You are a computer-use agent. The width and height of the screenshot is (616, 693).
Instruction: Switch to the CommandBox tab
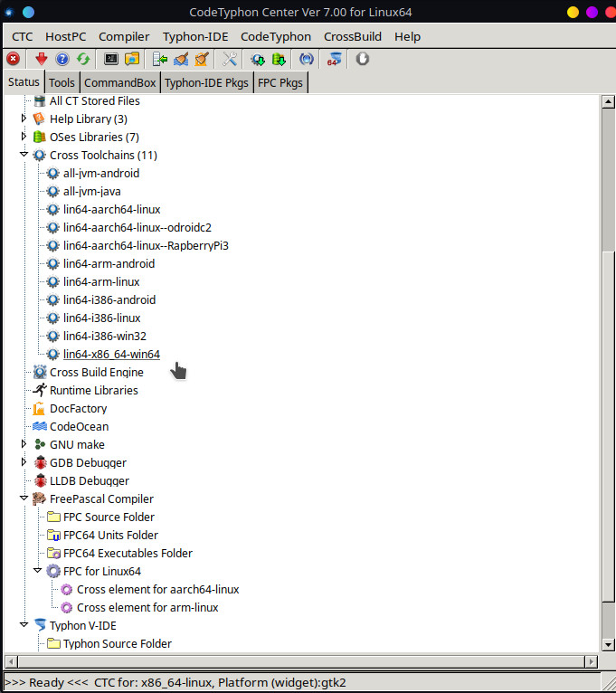point(119,82)
